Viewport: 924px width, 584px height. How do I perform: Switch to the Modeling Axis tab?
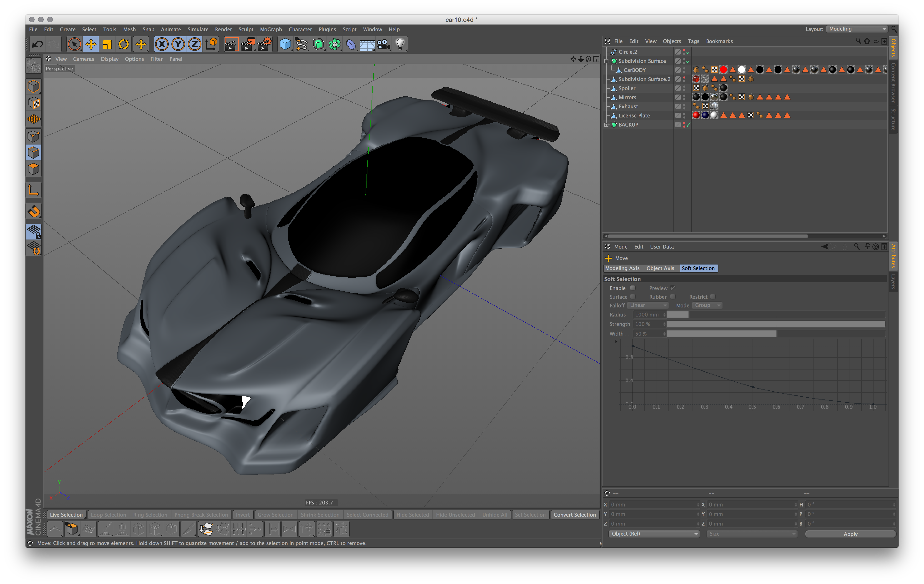tap(622, 268)
